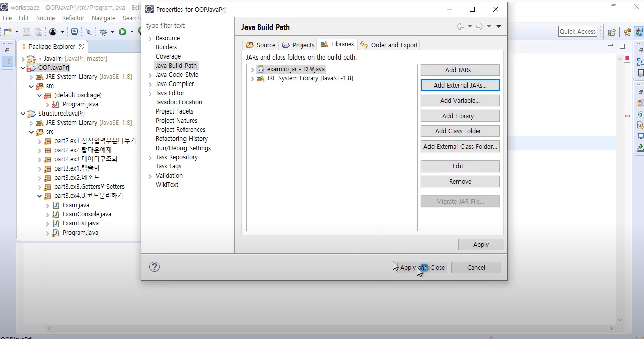Click the Package Explorer icon in left trim
Screen dimensions: 644x339
click(x=7, y=62)
